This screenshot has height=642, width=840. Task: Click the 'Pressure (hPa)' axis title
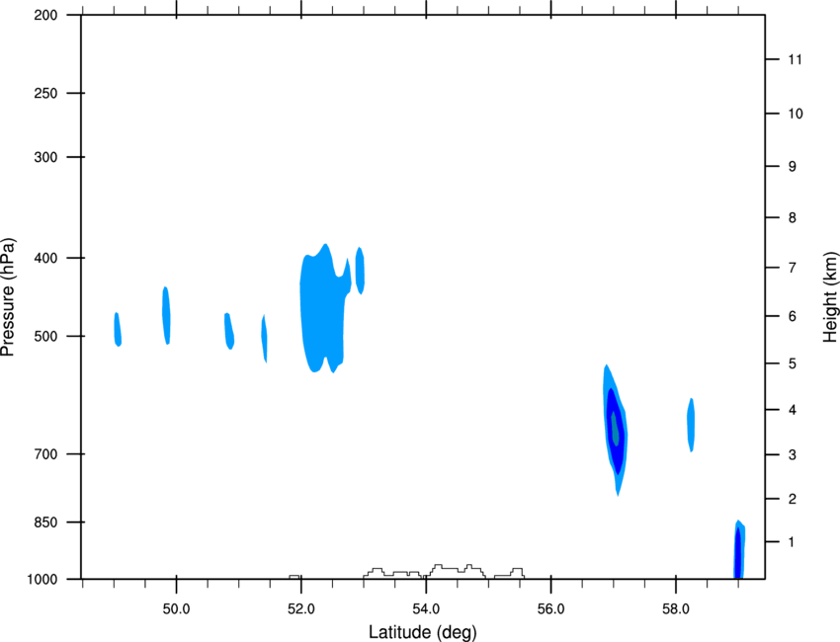[8, 297]
